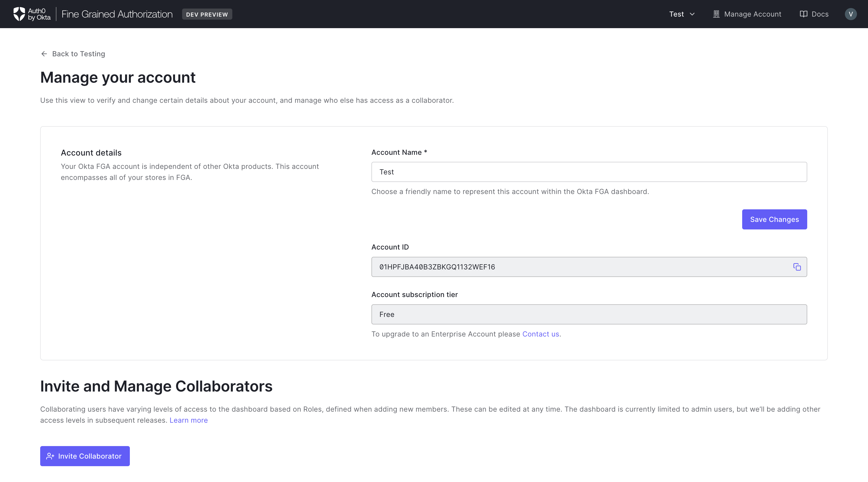
Task: Click the Manage your account heading
Action: click(x=118, y=77)
